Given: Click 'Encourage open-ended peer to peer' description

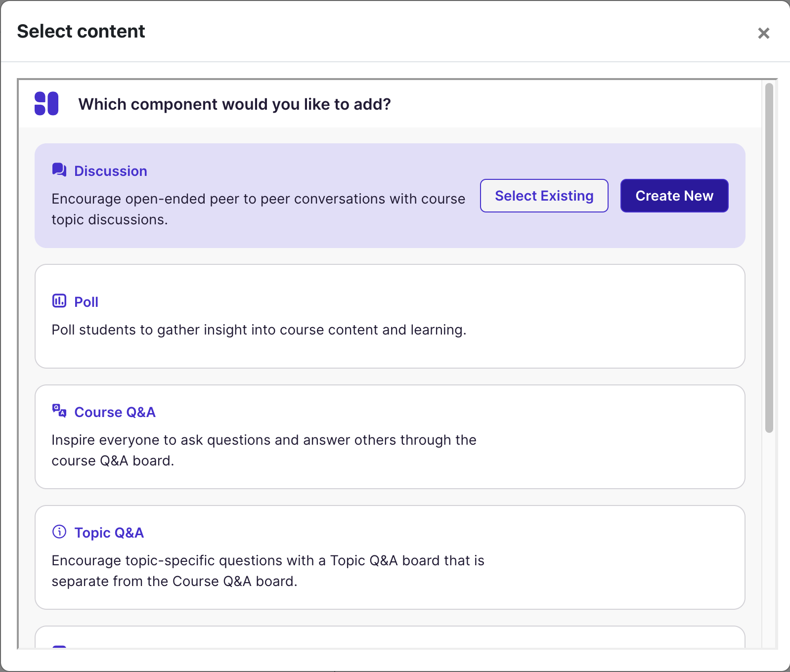Looking at the screenshot, I should click(x=259, y=209).
